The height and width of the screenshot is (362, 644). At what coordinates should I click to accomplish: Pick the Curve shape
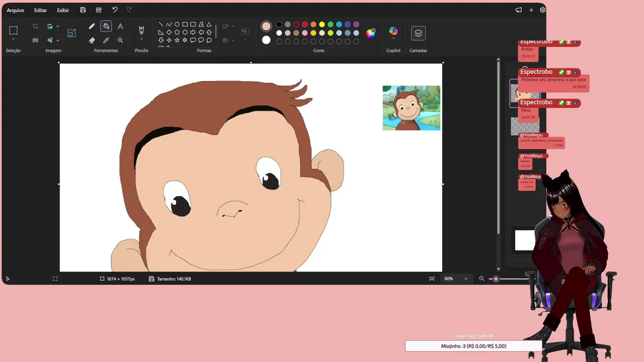coord(169,24)
